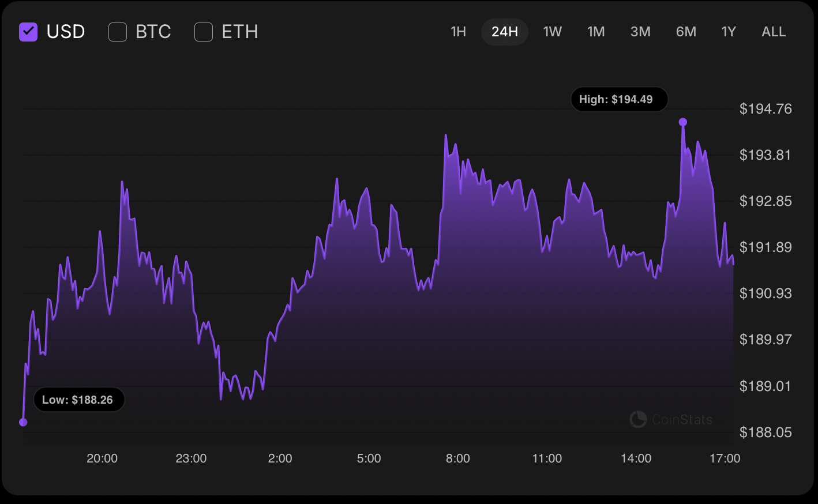818x504 pixels.
Task: Show the 1M price history
Action: click(596, 32)
